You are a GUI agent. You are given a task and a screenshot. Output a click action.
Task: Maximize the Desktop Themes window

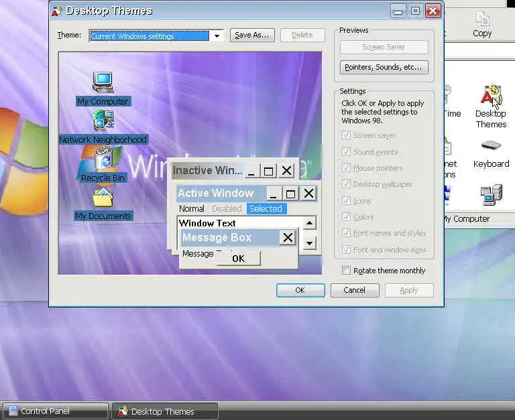415,11
